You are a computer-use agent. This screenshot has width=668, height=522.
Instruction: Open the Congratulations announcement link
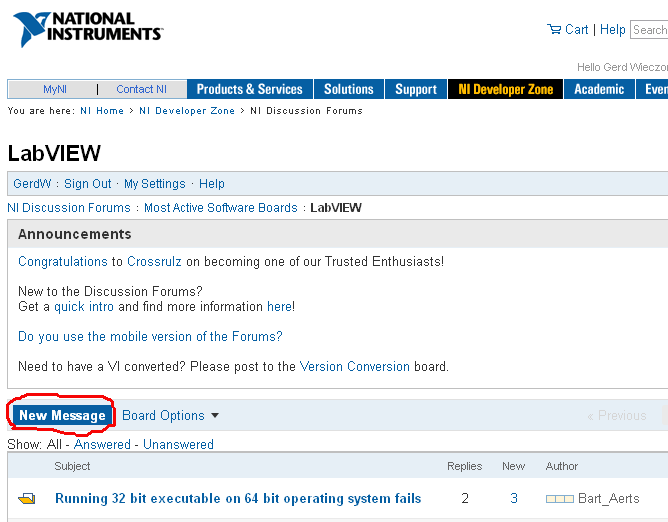coord(63,261)
